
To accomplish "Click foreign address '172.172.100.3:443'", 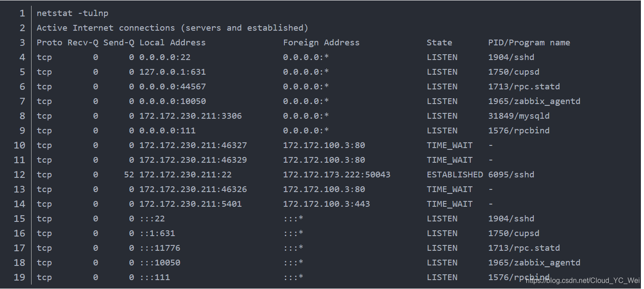I will pos(327,204).
